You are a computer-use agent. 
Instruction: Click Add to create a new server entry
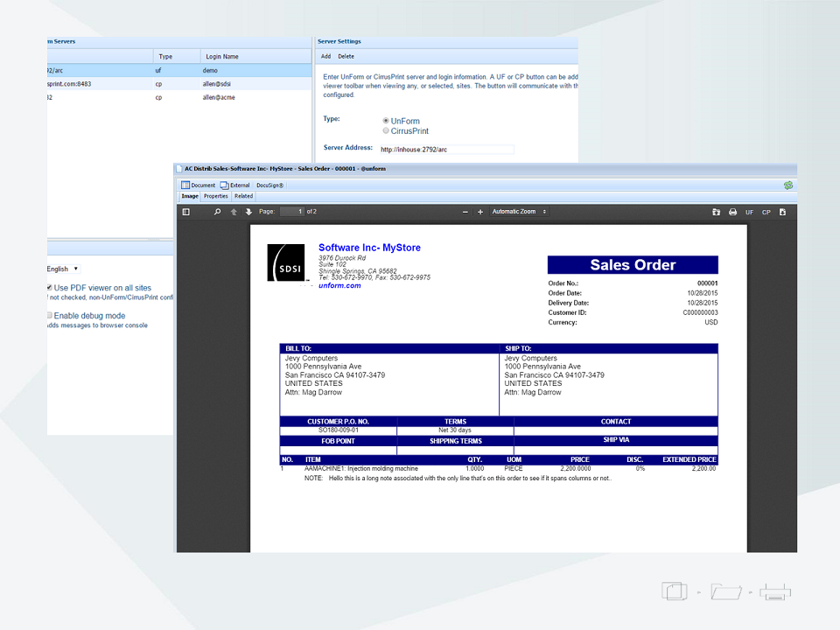(325, 56)
